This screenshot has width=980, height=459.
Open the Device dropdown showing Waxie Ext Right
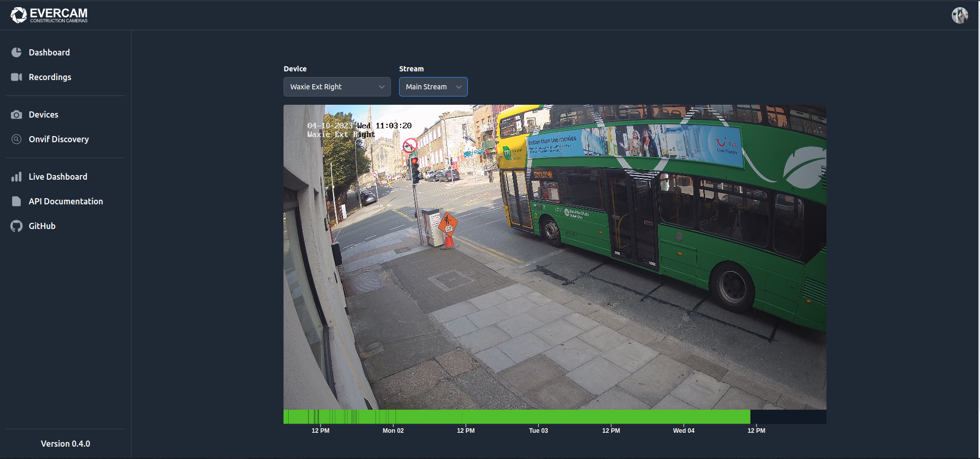(337, 87)
